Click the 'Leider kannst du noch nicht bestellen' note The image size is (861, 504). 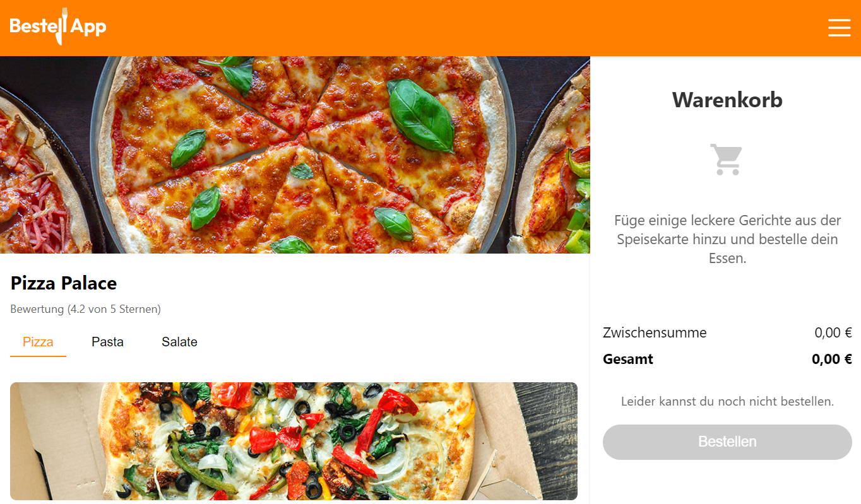click(727, 401)
